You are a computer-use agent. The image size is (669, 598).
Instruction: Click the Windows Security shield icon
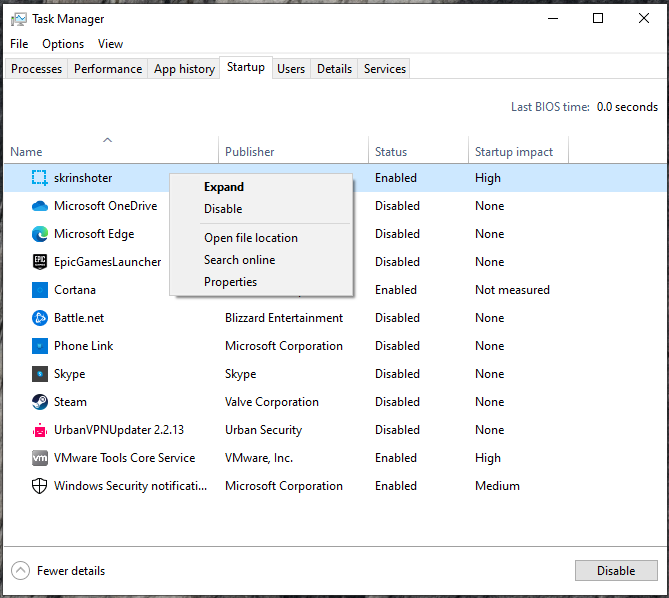coord(40,486)
